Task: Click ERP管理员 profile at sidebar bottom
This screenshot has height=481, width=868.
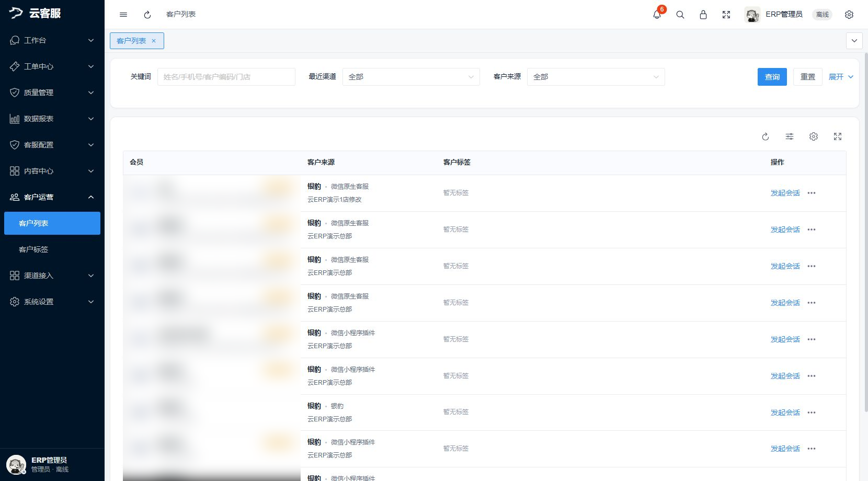Action: [52, 464]
